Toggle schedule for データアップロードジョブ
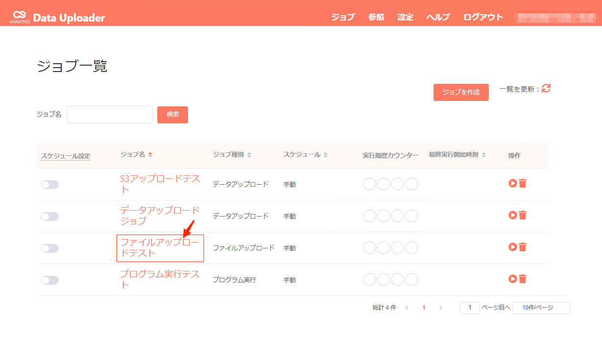The height and width of the screenshot is (364, 602). [50, 217]
